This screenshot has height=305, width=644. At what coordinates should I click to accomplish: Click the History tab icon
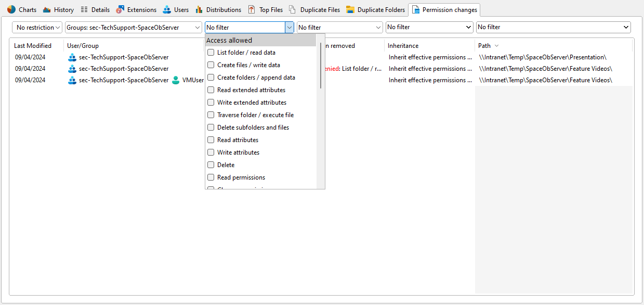[47, 9]
